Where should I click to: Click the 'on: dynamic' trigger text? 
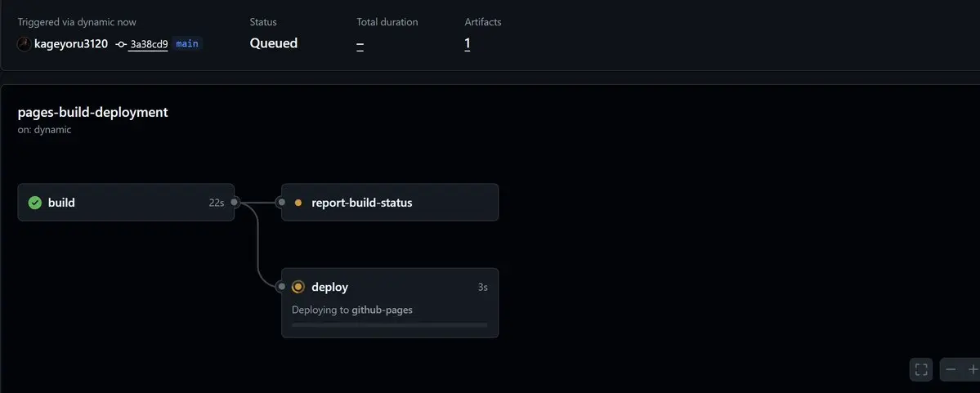44,130
